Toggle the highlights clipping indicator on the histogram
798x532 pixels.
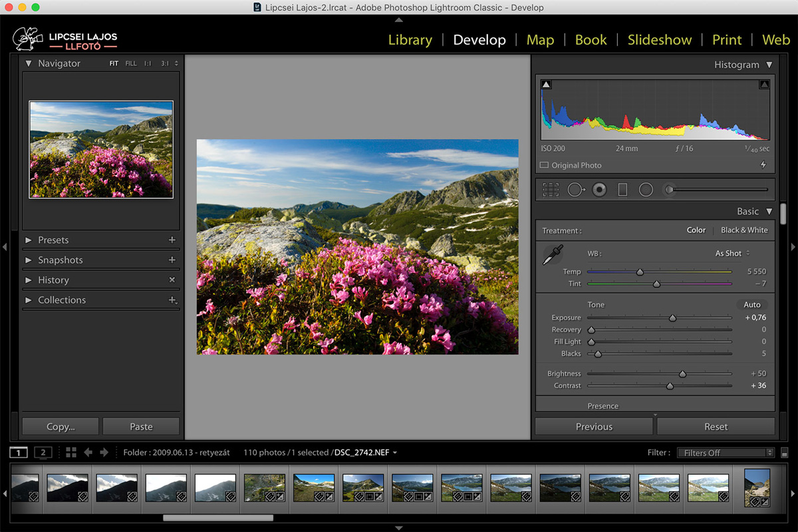click(x=763, y=84)
